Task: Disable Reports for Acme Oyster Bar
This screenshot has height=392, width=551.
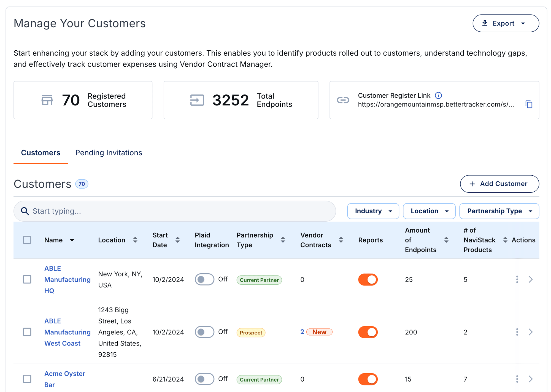Action: (368, 379)
